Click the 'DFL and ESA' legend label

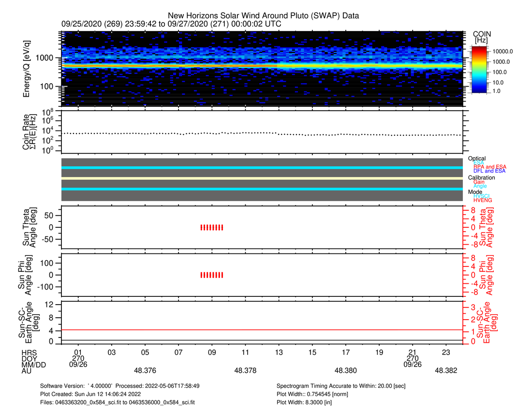489,171
